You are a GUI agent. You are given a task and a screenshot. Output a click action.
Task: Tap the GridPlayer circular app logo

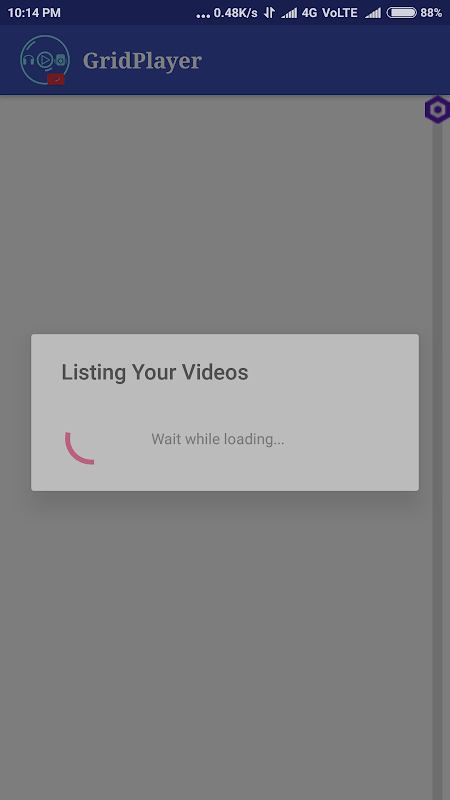tap(45, 60)
